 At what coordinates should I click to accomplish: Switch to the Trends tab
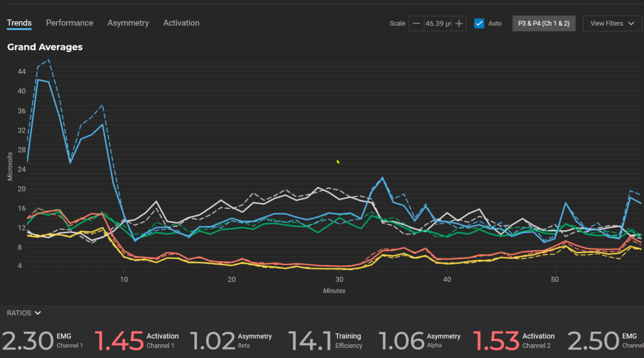(19, 23)
